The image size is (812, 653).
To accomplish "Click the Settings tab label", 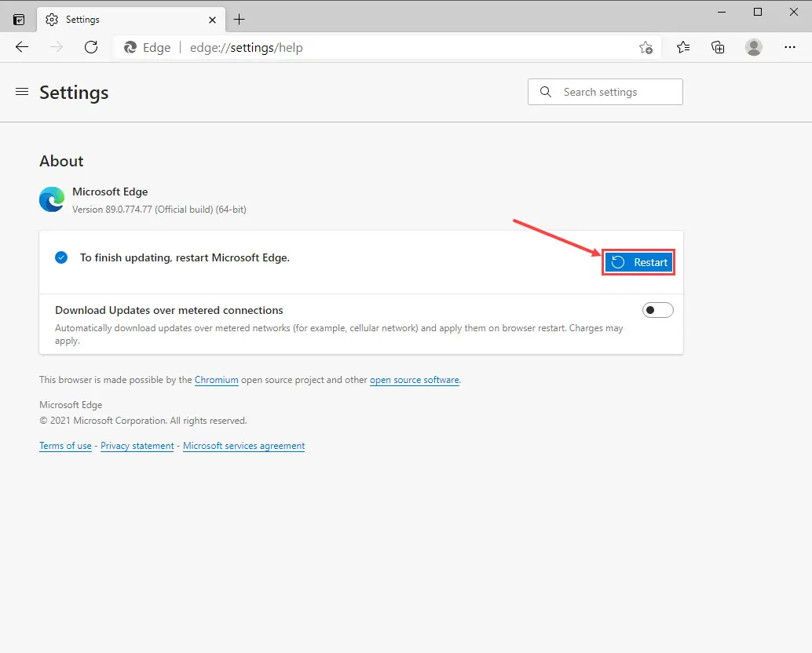I will click(x=82, y=20).
